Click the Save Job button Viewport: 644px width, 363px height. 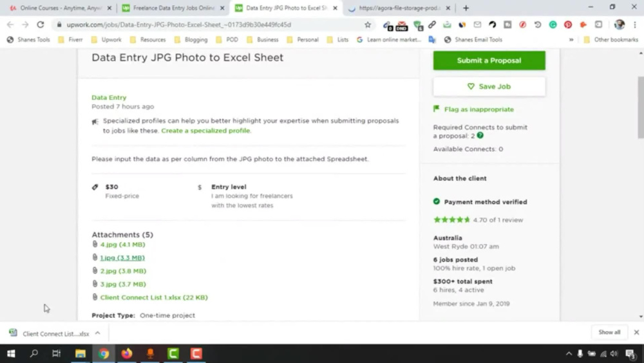pyautogui.click(x=489, y=87)
